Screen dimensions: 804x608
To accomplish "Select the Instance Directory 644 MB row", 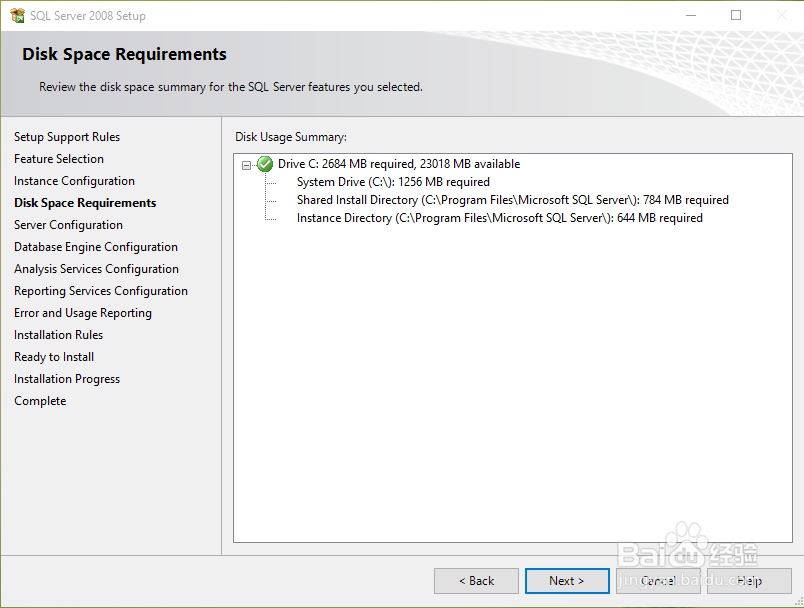I will tap(499, 218).
